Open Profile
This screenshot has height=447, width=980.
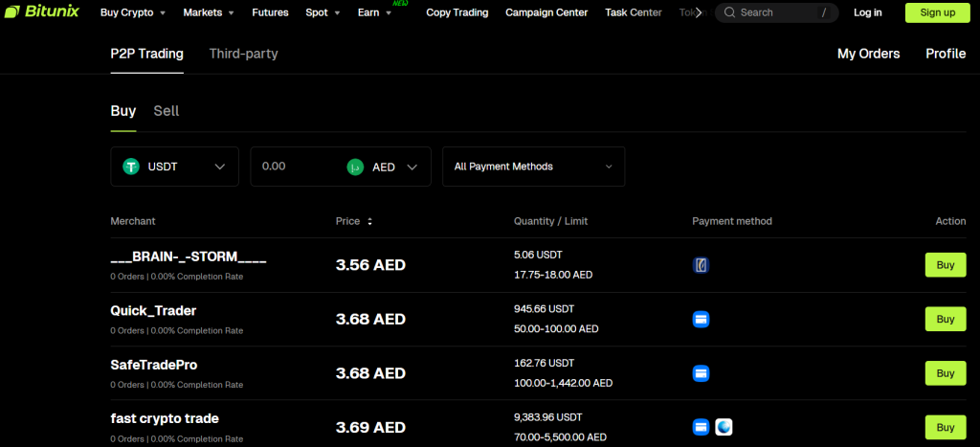[946, 54]
